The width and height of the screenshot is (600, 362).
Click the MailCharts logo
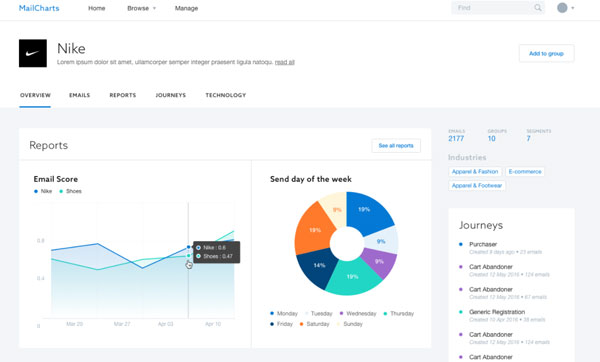click(x=39, y=8)
